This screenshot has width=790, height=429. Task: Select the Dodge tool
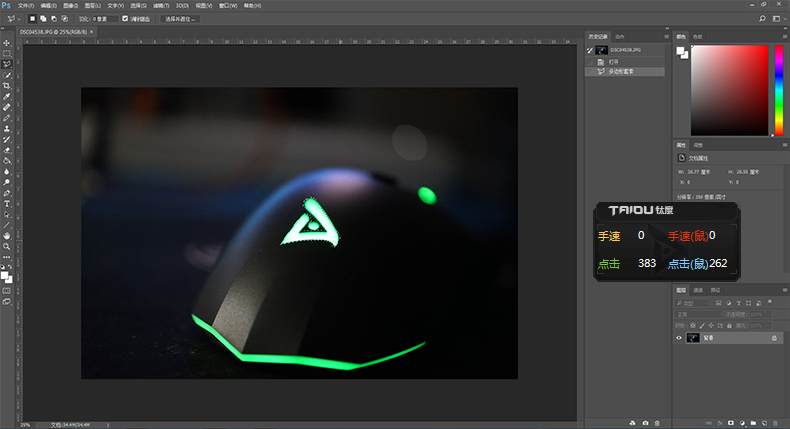click(x=7, y=182)
